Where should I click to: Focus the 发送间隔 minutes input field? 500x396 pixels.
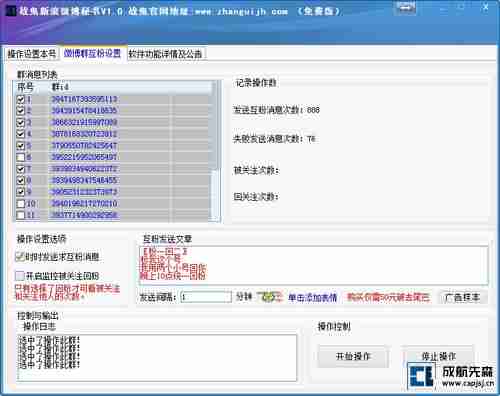point(206,297)
